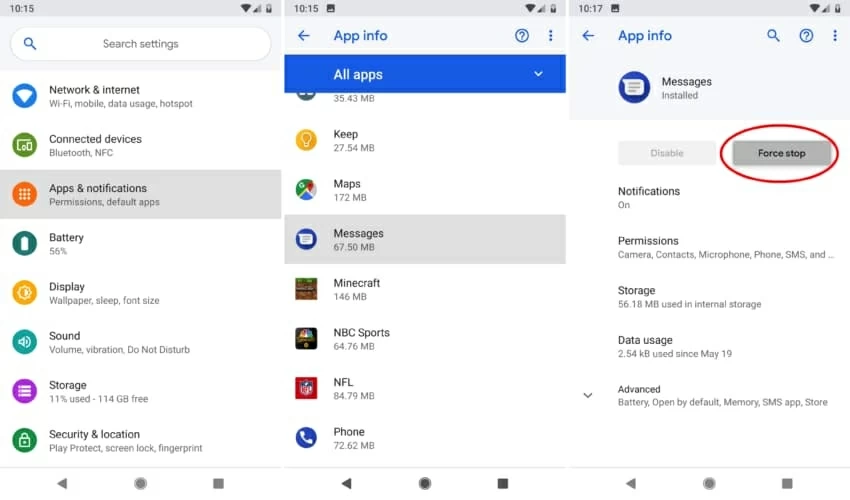Open Display settings
Viewport: 850px width, 500px height.
(x=140, y=293)
